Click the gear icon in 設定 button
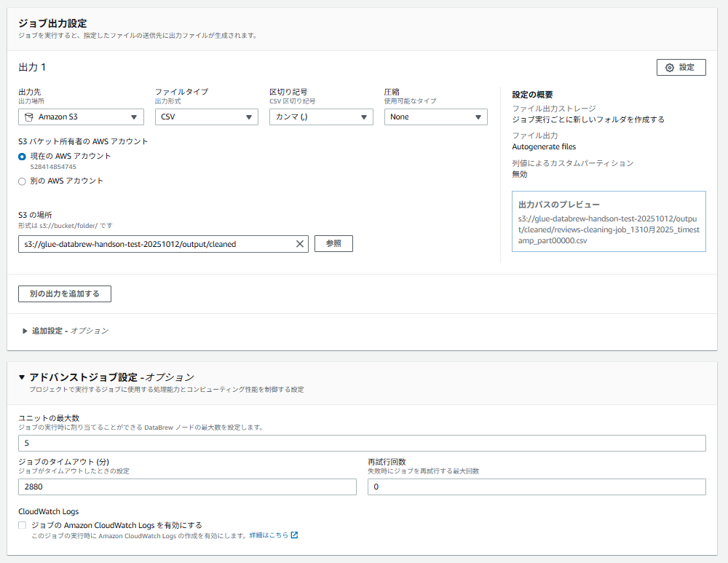The width and height of the screenshot is (728, 563). [670, 68]
